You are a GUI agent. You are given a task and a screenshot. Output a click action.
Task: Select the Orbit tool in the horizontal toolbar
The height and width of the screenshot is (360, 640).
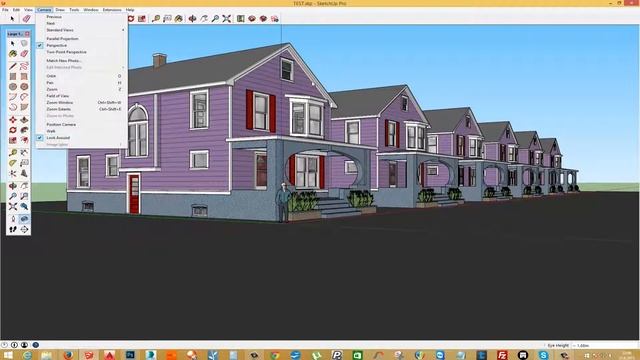point(192,19)
